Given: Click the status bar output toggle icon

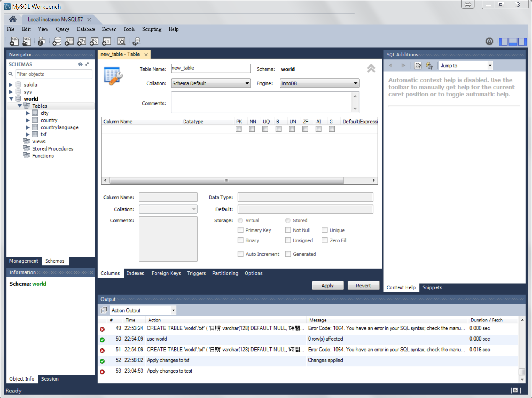Looking at the screenshot, I should [x=515, y=390].
